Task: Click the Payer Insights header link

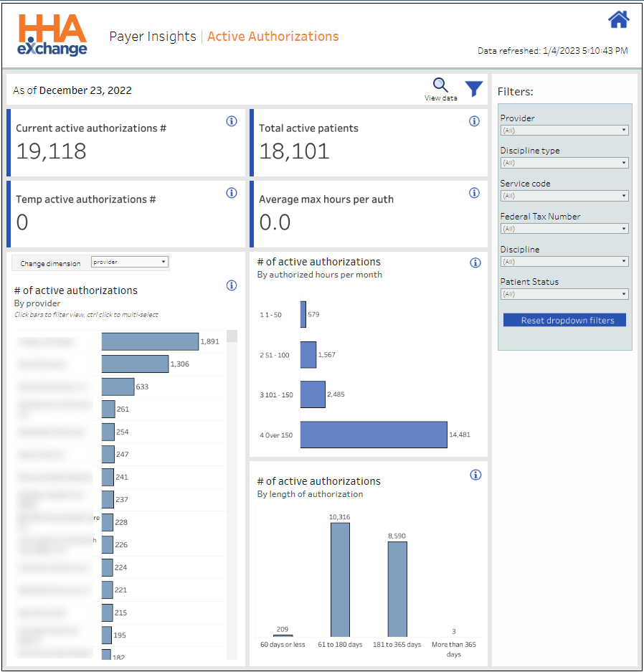Action: tap(152, 37)
